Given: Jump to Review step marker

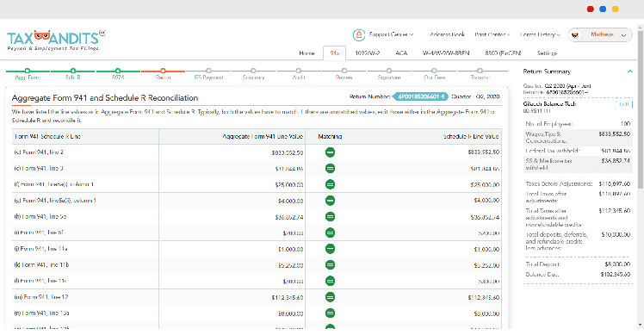Looking at the screenshot, I should 344,71.
